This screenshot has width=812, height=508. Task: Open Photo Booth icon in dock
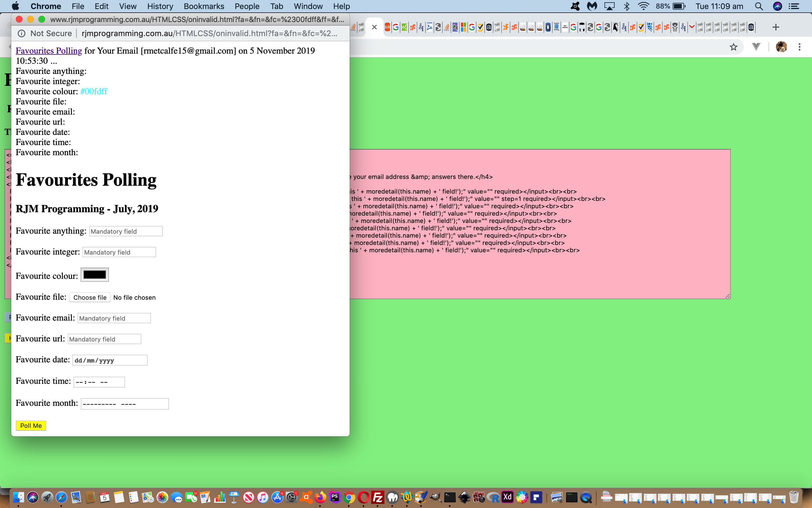[479, 497]
